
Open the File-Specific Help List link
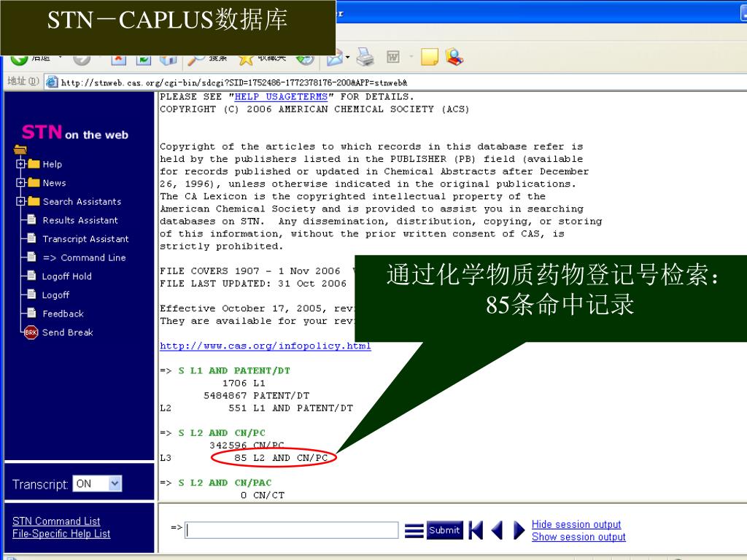coord(61,534)
